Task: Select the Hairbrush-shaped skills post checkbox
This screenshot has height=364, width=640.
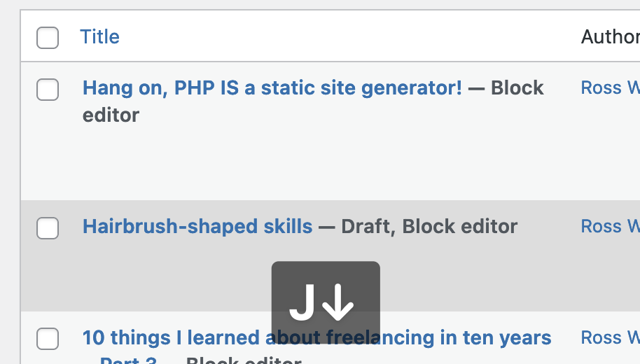Action: coord(48,228)
